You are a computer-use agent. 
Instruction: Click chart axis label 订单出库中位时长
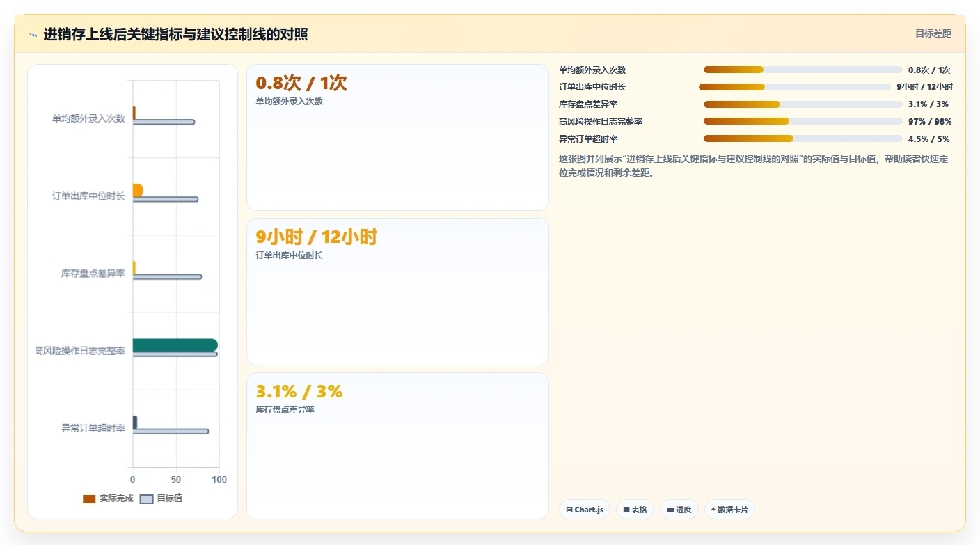click(88, 196)
